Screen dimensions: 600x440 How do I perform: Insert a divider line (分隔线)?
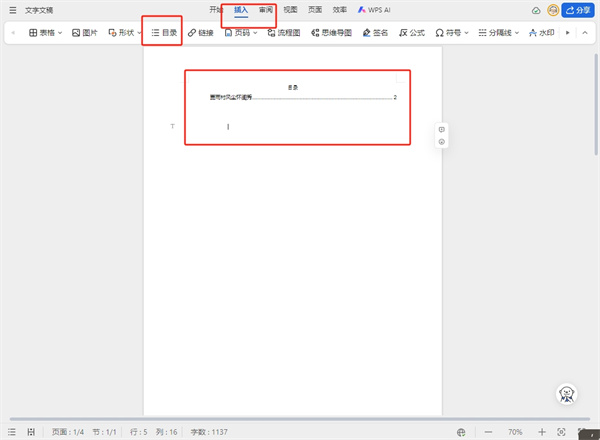point(495,33)
